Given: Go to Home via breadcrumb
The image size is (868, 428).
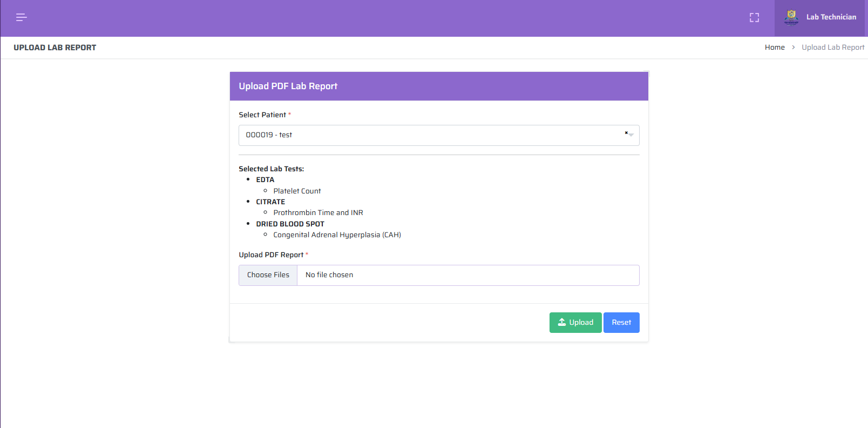Looking at the screenshot, I should 774,48.
